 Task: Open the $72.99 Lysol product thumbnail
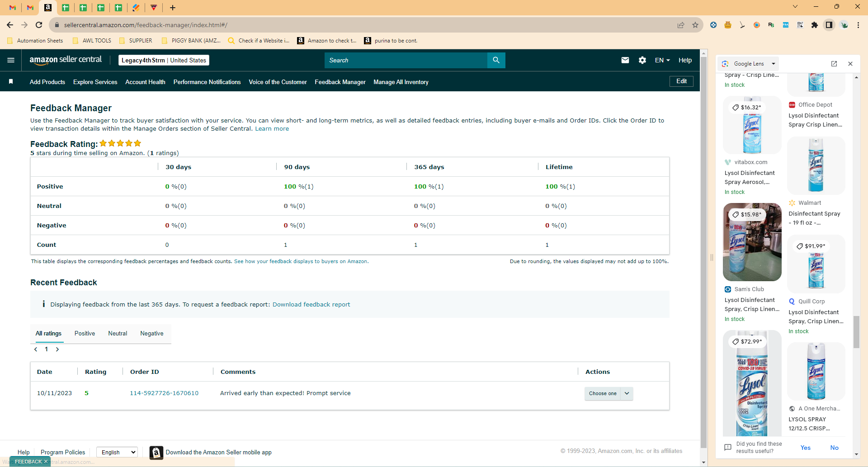point(752,383)
